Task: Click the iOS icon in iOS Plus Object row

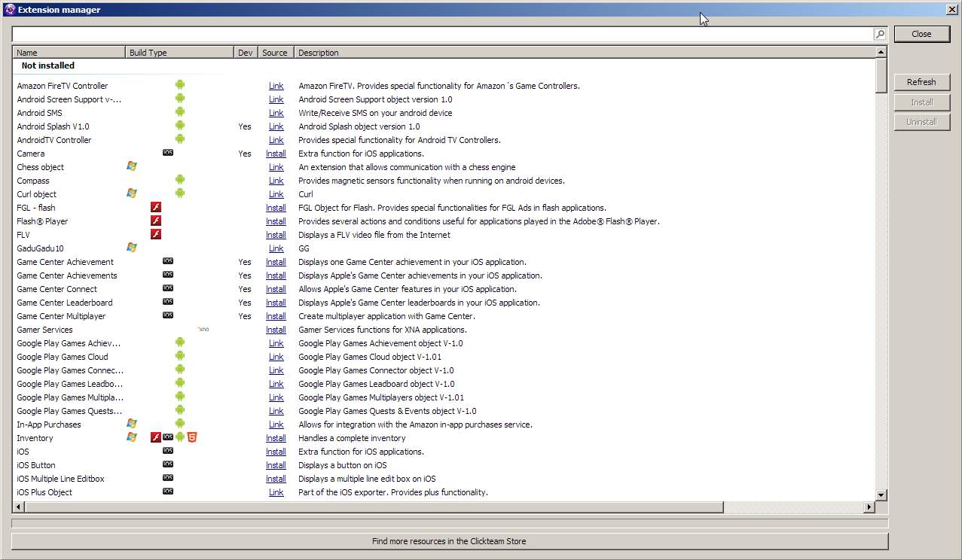Action: click(168, 491)
